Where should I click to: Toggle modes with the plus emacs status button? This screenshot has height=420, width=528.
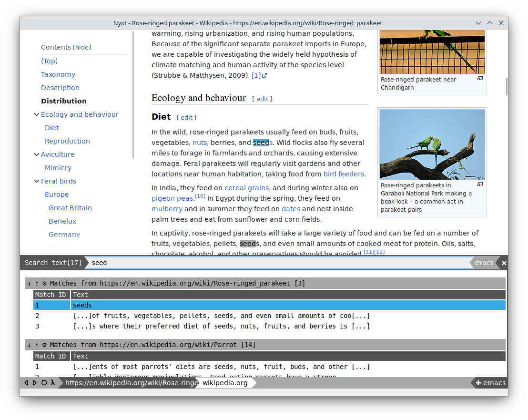coord(490,383)
